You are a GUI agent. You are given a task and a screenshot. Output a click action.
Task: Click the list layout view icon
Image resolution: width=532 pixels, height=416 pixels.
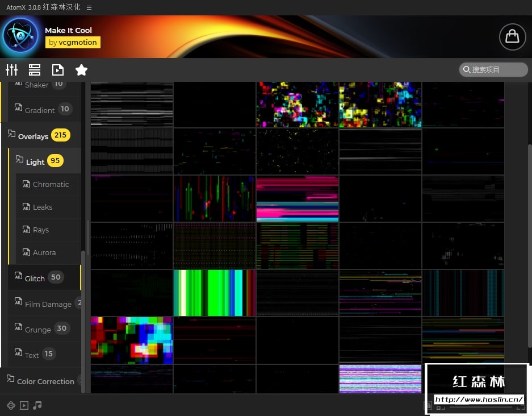pyautogui.click(x=35, y=70)
